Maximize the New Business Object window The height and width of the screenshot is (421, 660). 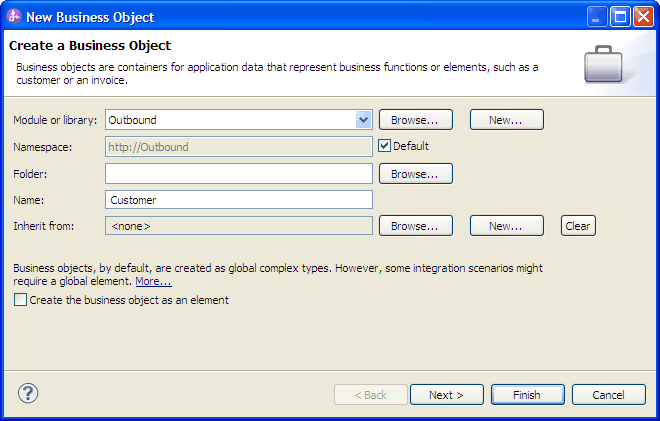pos(620,17)
